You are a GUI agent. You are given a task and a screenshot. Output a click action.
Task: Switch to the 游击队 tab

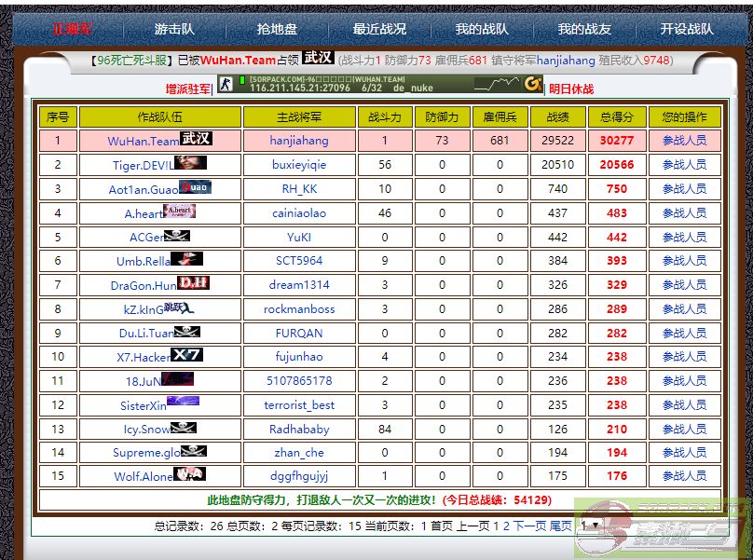click(x=174, y=29)
